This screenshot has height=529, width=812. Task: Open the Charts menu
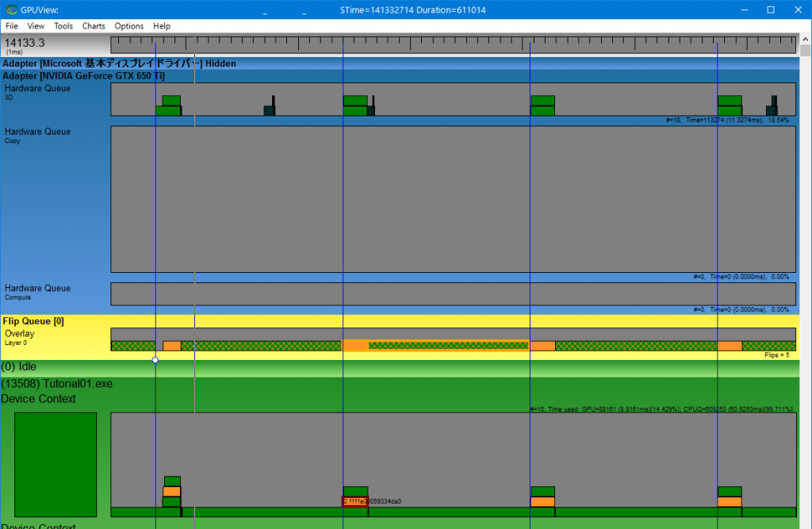click(94, 26)
